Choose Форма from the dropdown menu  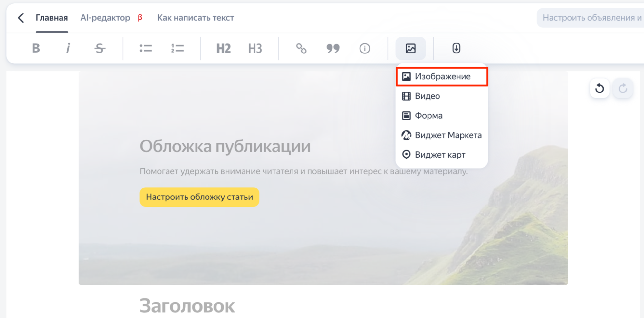[x=442, y=116]
